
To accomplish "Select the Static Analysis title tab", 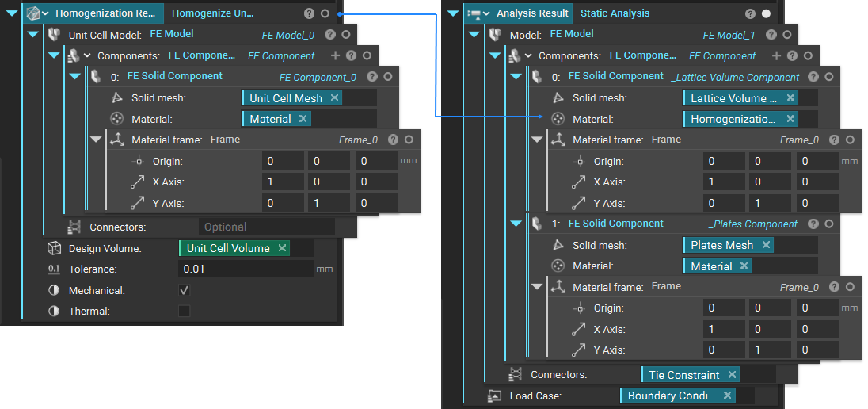I will coord(615,13).
